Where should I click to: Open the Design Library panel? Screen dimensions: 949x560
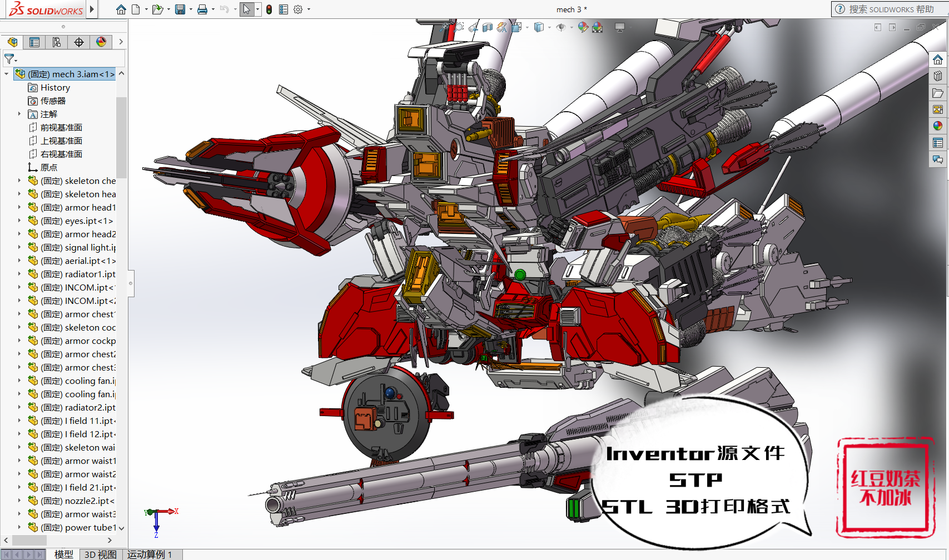click(x=938, y=76)
